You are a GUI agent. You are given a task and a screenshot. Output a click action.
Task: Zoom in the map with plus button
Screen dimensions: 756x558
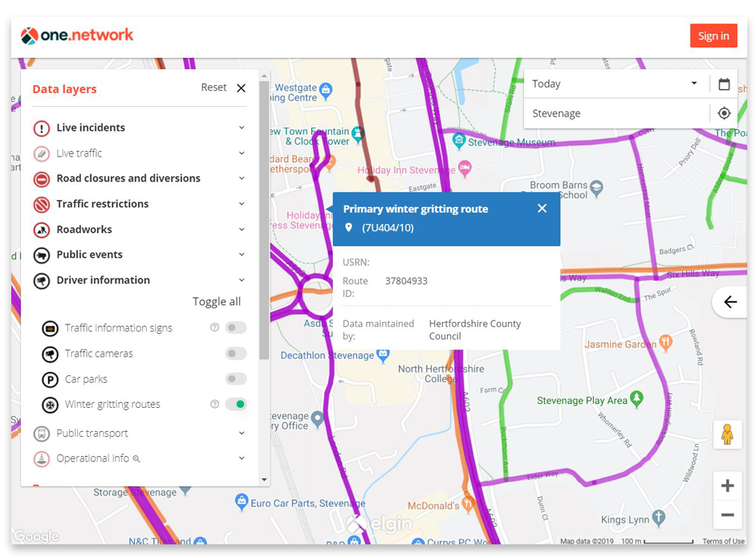pyautogui.click(x=727, y=486)
